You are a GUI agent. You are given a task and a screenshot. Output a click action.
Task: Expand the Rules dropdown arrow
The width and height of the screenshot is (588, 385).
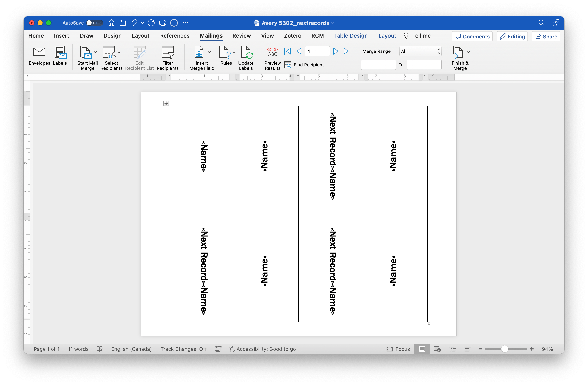tap(234, 52)
